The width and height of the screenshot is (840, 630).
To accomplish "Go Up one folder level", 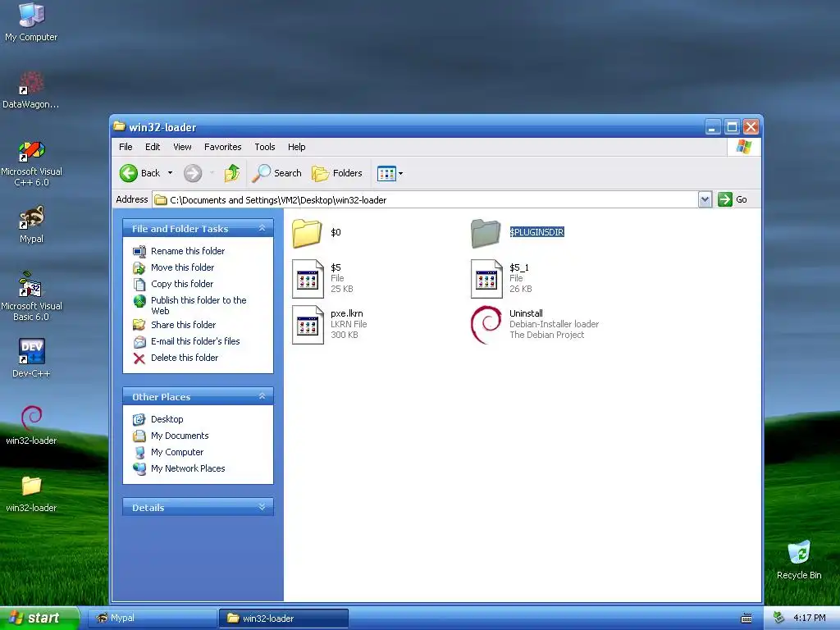I will tap(232, 173).
